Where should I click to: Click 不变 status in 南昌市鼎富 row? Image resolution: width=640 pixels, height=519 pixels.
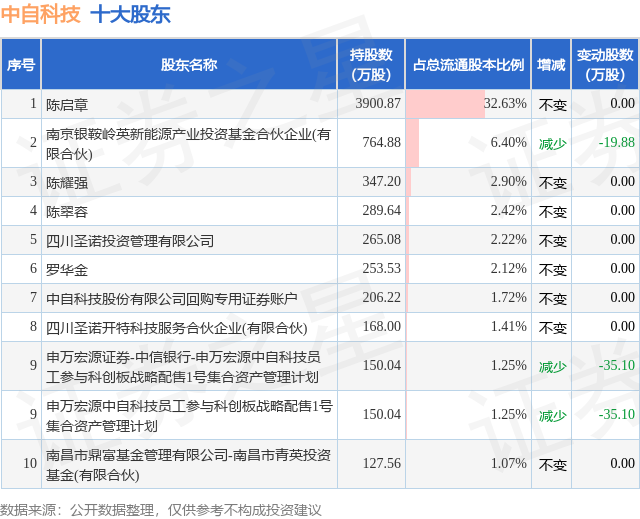[x=553, y=465]
